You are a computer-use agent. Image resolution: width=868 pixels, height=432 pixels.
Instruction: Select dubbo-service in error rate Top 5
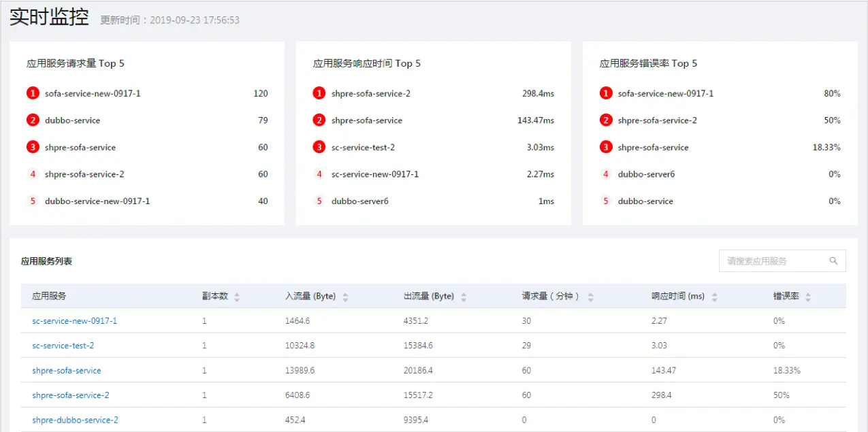(645, 201)
